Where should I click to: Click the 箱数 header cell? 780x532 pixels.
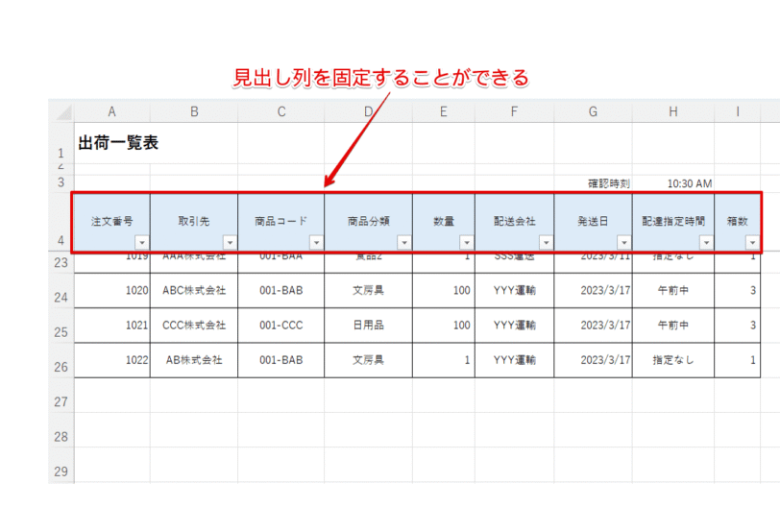coord(737,222)
